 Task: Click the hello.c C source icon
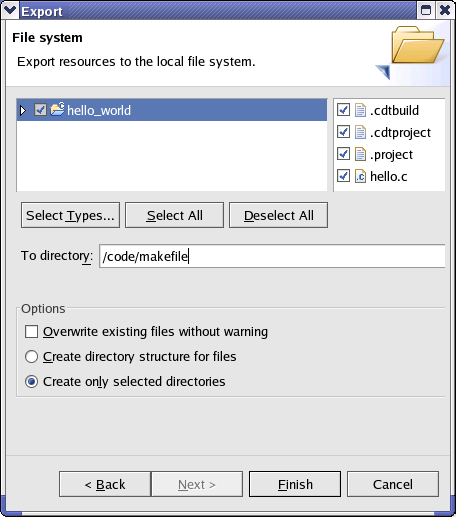pyautogui.click(x=360, y=176)
